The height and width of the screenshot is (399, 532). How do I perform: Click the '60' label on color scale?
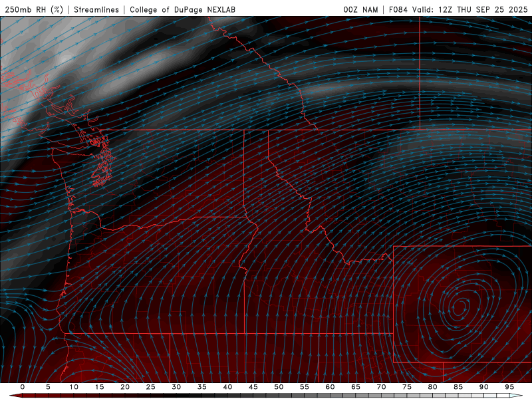[330, 387]
